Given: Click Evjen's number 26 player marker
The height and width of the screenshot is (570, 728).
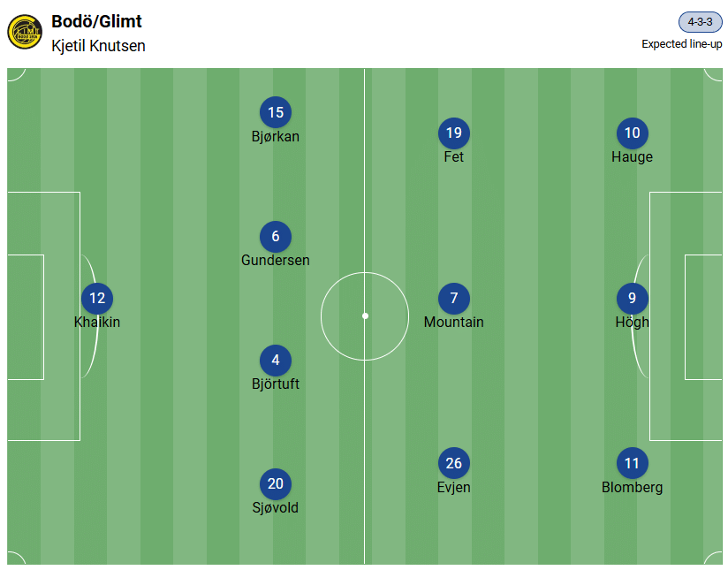Looking at the screenshot, I should (454, 464).
